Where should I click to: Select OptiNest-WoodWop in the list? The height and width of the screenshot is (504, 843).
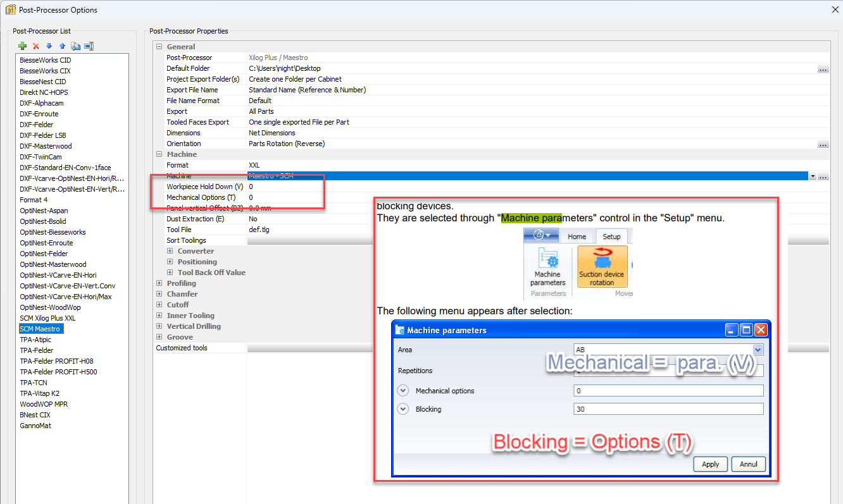pyautogui.click(x=50, y=307)
